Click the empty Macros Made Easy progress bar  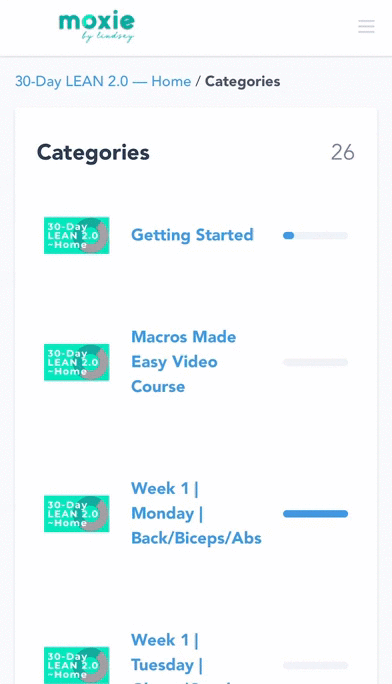coord(315,362)
